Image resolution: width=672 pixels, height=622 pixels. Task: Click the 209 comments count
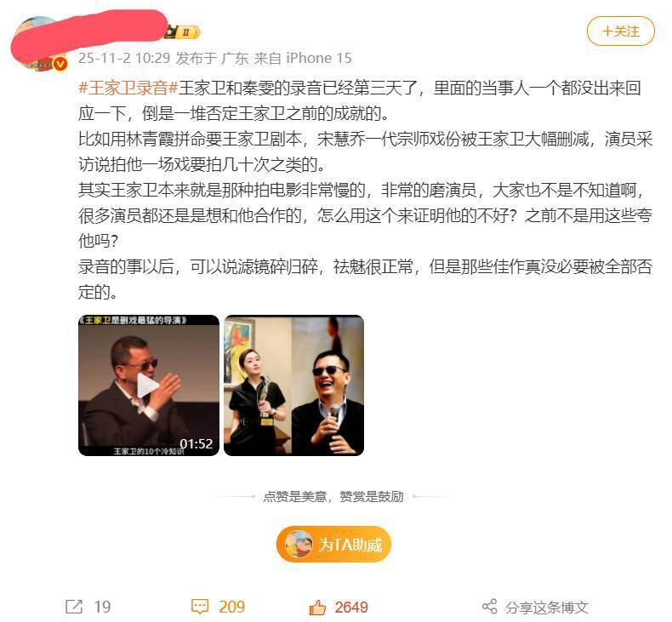232,607
